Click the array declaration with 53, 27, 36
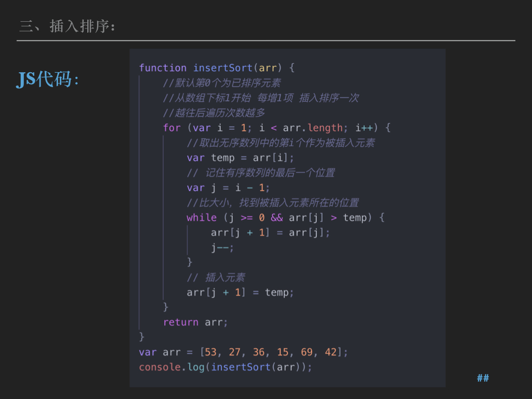This screenshot has height=399, width=532. [243, 352]
